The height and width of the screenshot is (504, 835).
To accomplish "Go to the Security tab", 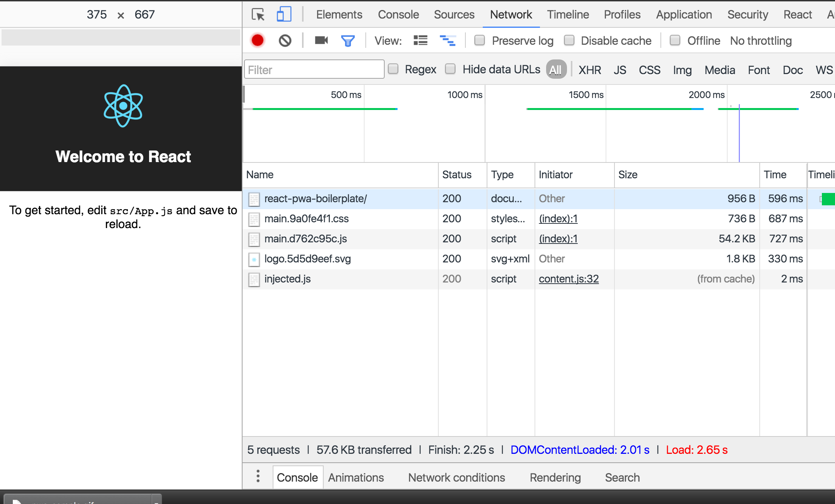I will click(748, 15).
